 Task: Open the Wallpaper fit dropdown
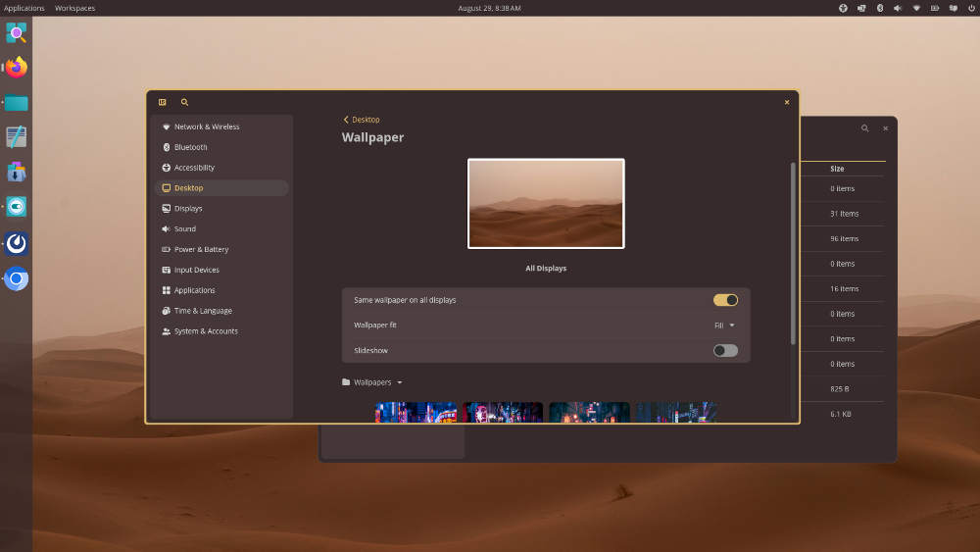pos(724,326)
